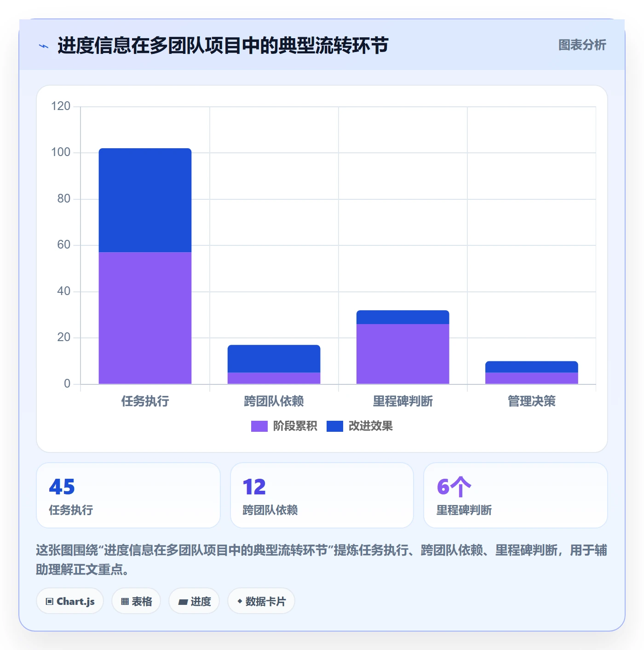
Task: Click the blue 改进效果 legend swatch
Action: [335, 426]
